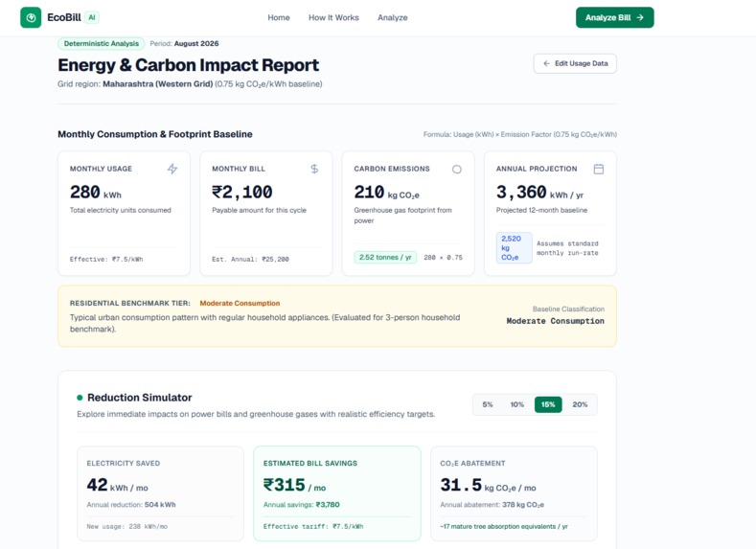This screenshot has height=549, width=756.
Task: Click the Annual savings: ₹3,780 text
Action: [301, 505]
